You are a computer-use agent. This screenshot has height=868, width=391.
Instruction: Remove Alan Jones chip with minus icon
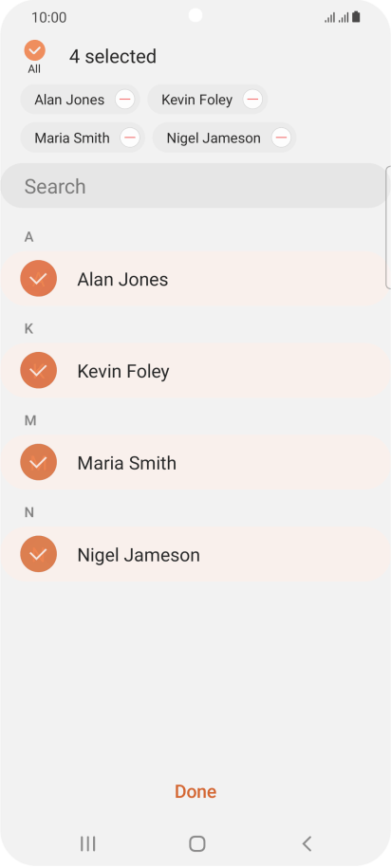124,100
